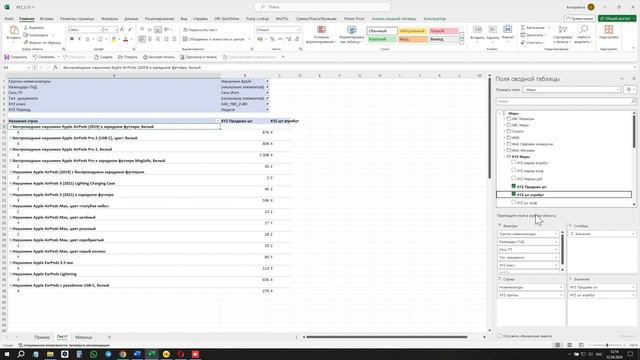Click the increase font size icon
Image resolution: width=640 pixels, height=360 pixels.
(x=122, y=30)
